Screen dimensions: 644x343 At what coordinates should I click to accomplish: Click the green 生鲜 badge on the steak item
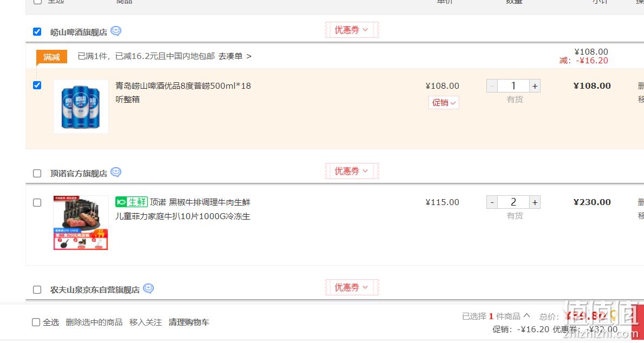point(132,202)
